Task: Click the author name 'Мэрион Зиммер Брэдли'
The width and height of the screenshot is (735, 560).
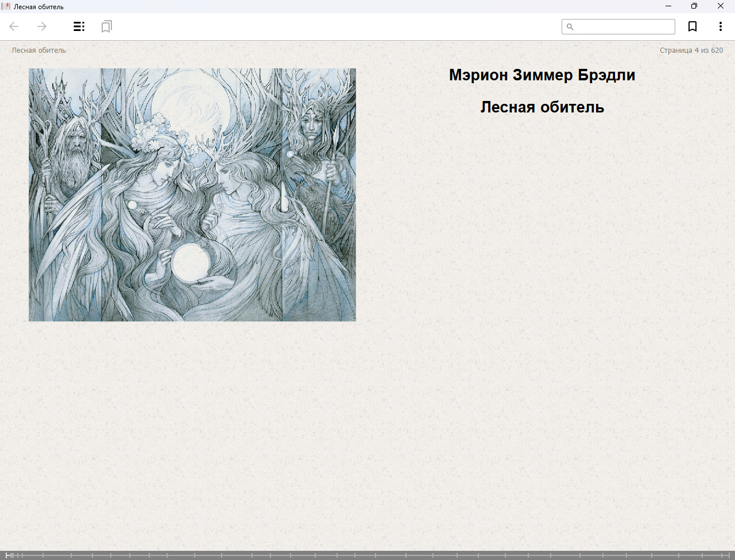Action: pos(542,75)
